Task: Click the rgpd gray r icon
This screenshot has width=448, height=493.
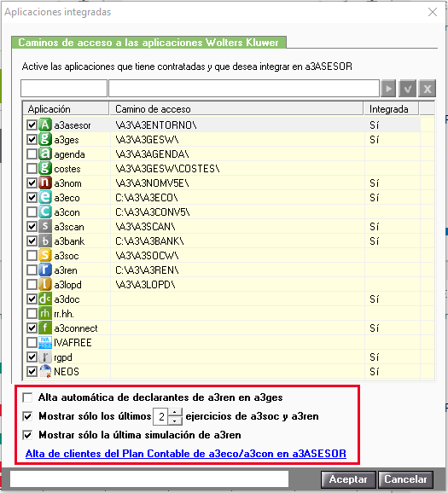Action: [x=45, y=357]
